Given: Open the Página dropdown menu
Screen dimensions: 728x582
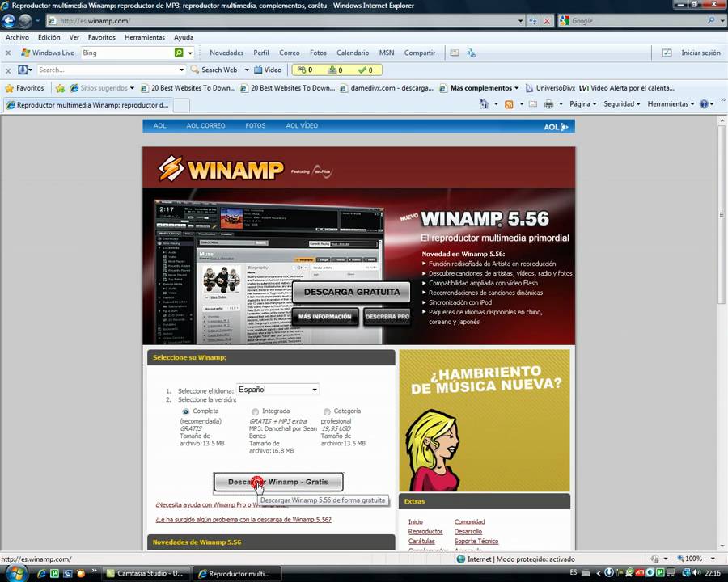Looking at the screenshot, I should tap(582, 104).
